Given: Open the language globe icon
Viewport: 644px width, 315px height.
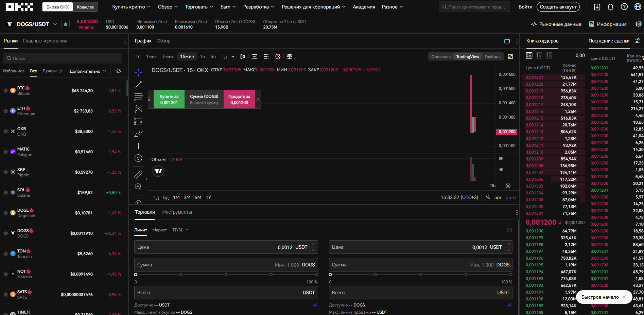Looking at the screenshot, I should point(638,7).
